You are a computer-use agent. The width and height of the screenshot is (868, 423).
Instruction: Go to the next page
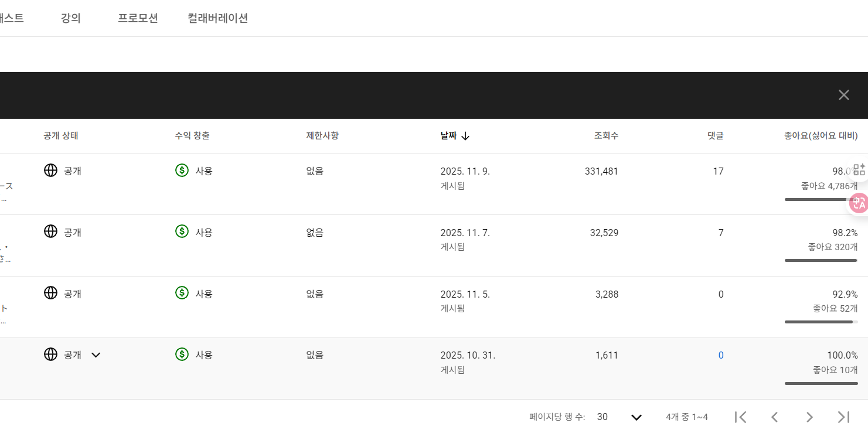[809, 417]
